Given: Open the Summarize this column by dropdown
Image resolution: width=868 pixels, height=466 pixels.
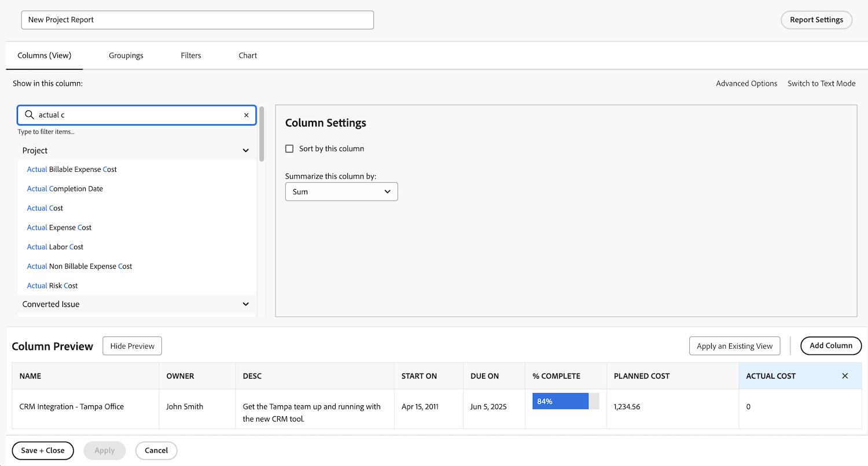Looking at the screenshot, I should pos(341,192).
